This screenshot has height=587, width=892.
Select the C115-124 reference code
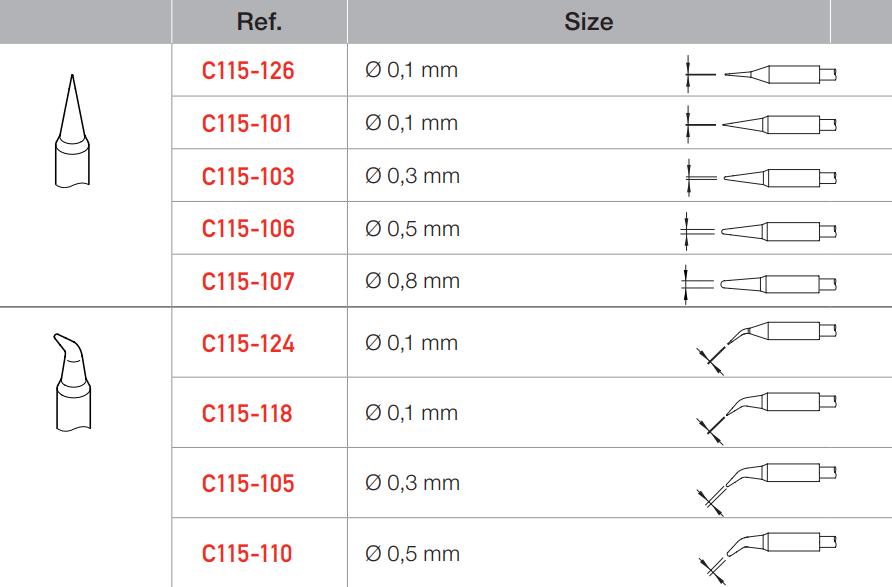(248, 343)
